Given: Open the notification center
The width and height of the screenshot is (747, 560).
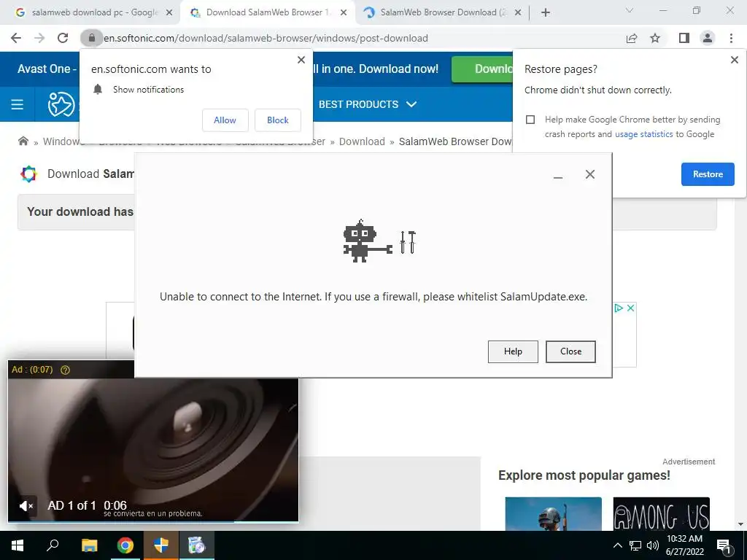Looking at the screenshot, I should [x=724, y=546].
